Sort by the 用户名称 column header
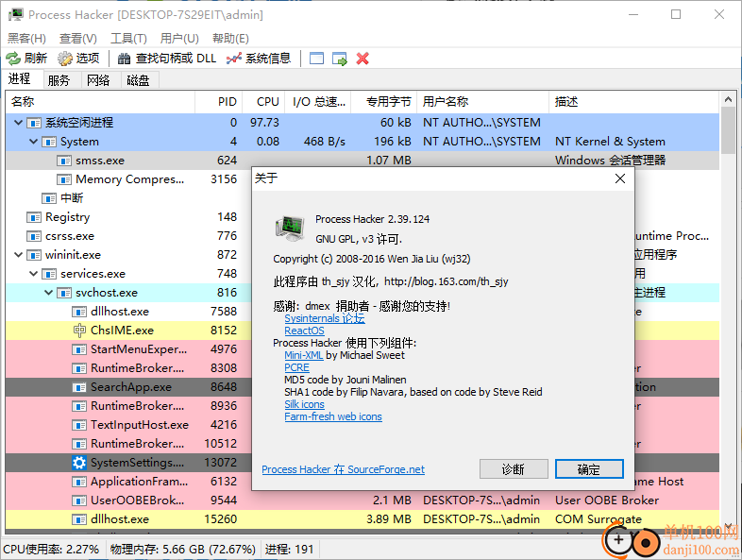This screenshot has height=560, width=742. (483, 102)
